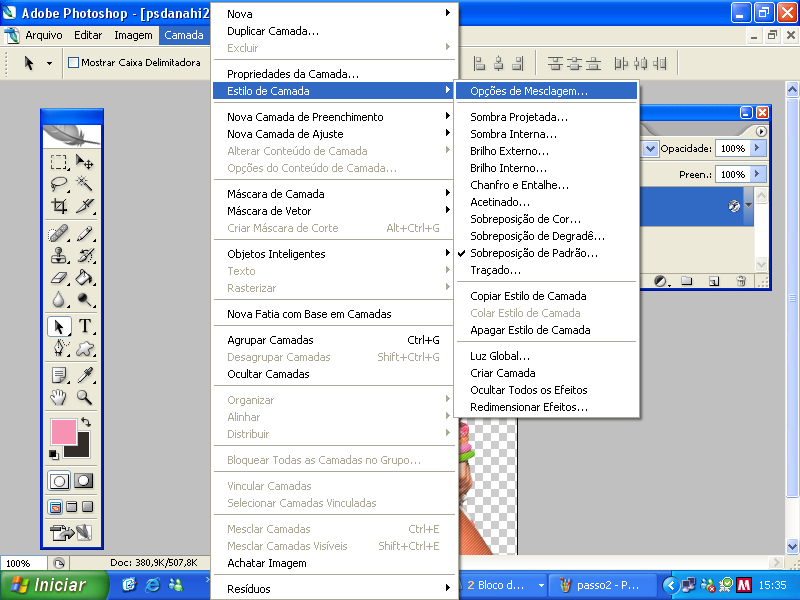800x600 pixels.
Task: Select the Eyedropper tool
Action: point(85,376)
